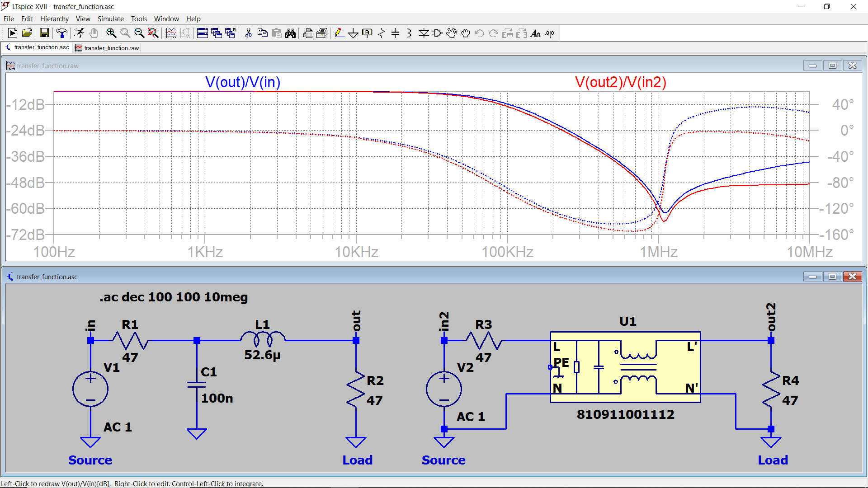
Task: Select the Draw Wire pencil tool
Action: 339,33
